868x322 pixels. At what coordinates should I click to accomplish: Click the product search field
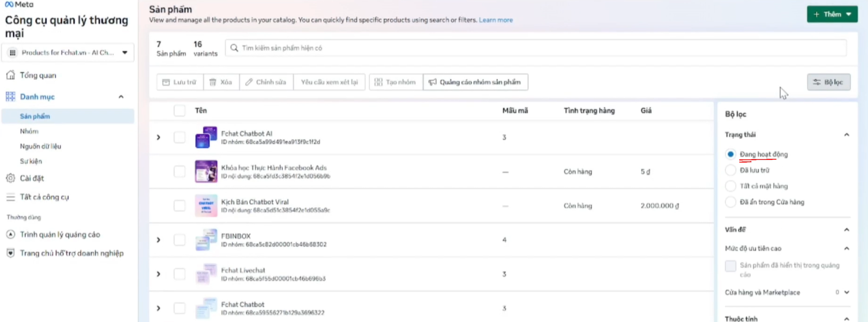(x=536, y=48)
